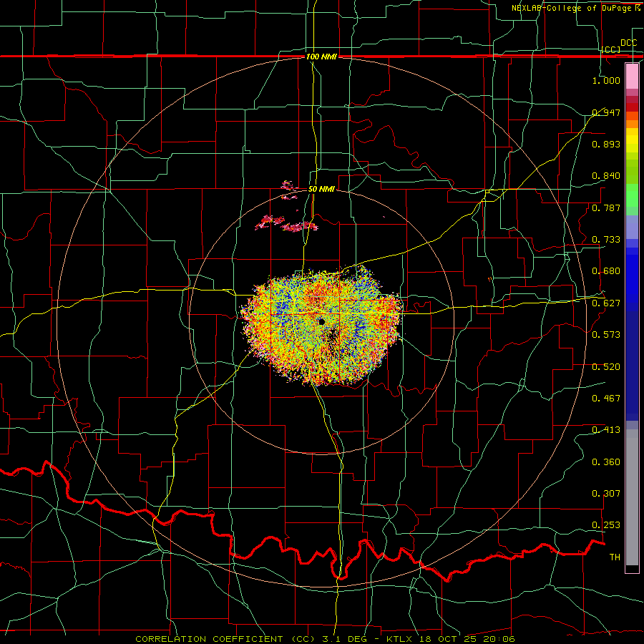Click the 100 NMI range ring label
This screenshot has height=644, width=644.
(x=321, y=57)
